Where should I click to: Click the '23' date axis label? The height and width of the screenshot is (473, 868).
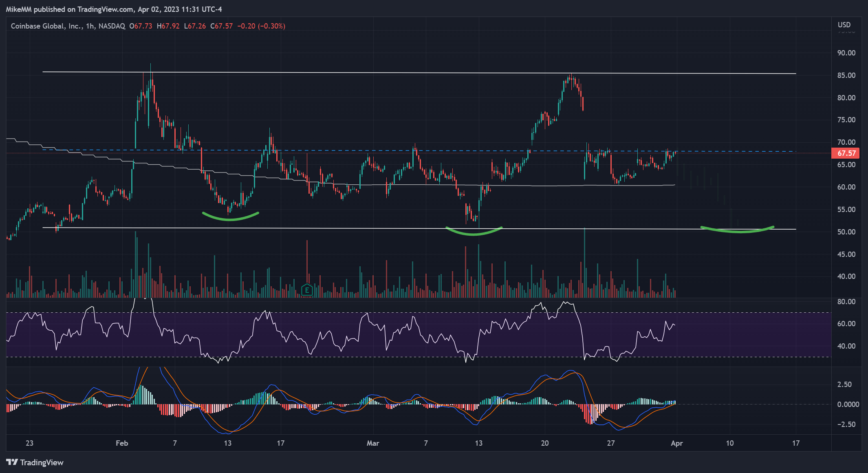(x=29, y=443)
